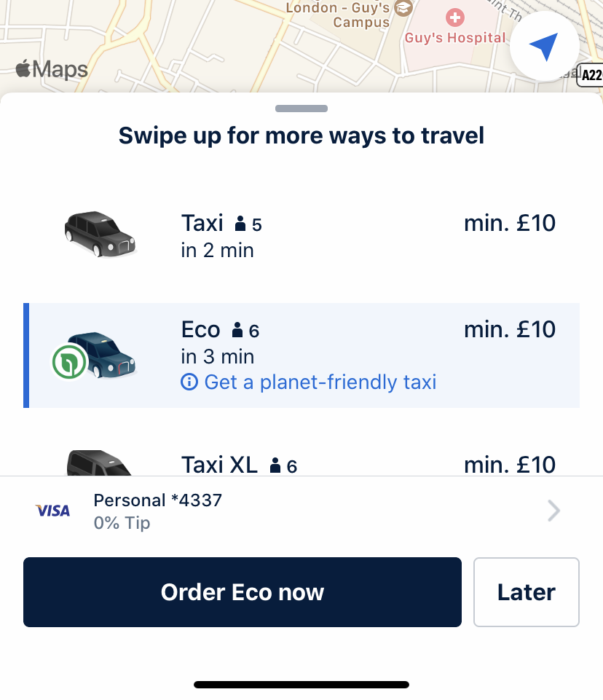Tap the blue location arrow button
The image size is (603, 700).
pos(545,46)
